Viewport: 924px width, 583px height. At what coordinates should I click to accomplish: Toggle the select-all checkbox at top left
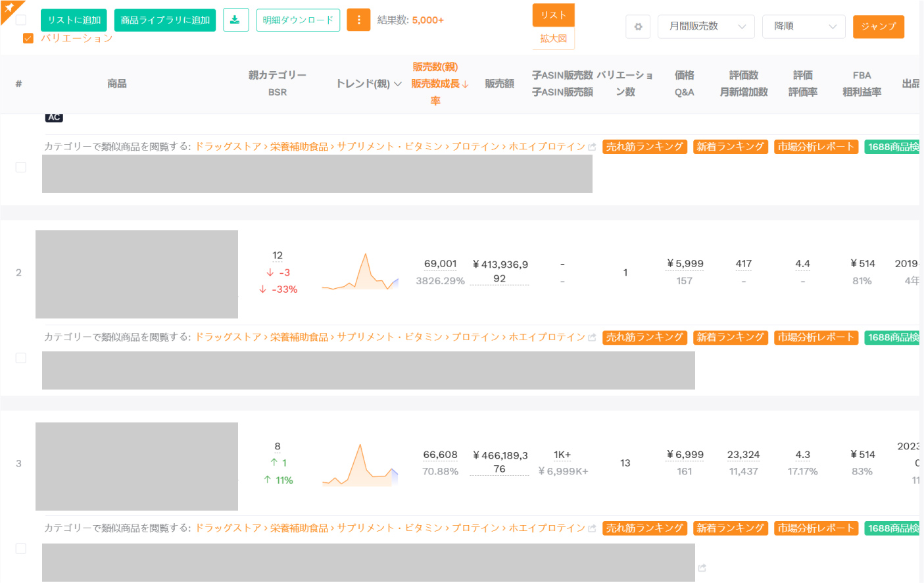pos(20,20)
